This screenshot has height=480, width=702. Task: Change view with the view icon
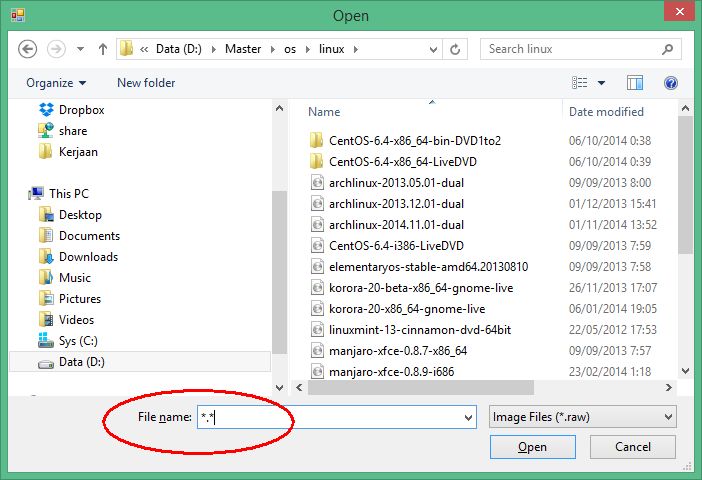[x=580, y=83]
